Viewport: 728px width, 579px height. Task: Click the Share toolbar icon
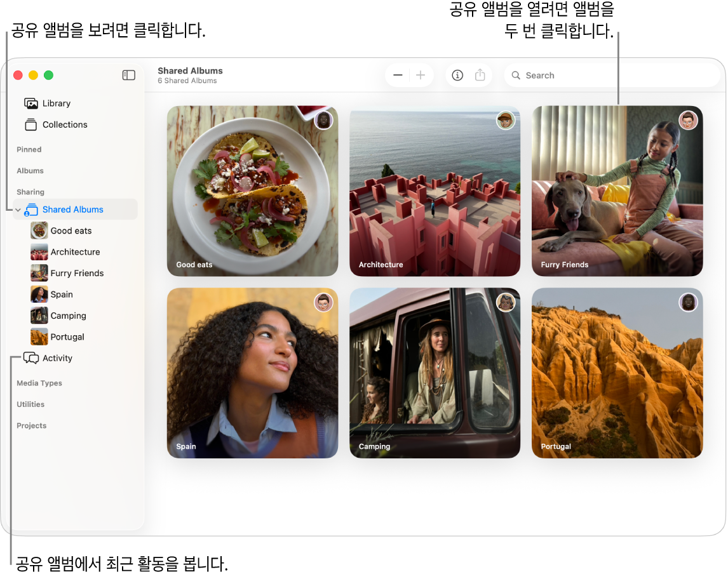[x=480, y=75]
